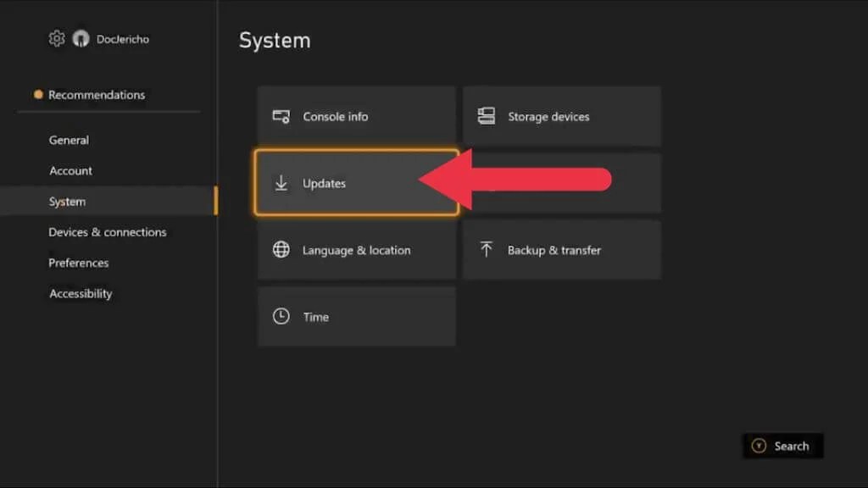The width and height of the screenshot is (868, 488).
Task: Open the Updates tile
Action: (x=356, y=183)
